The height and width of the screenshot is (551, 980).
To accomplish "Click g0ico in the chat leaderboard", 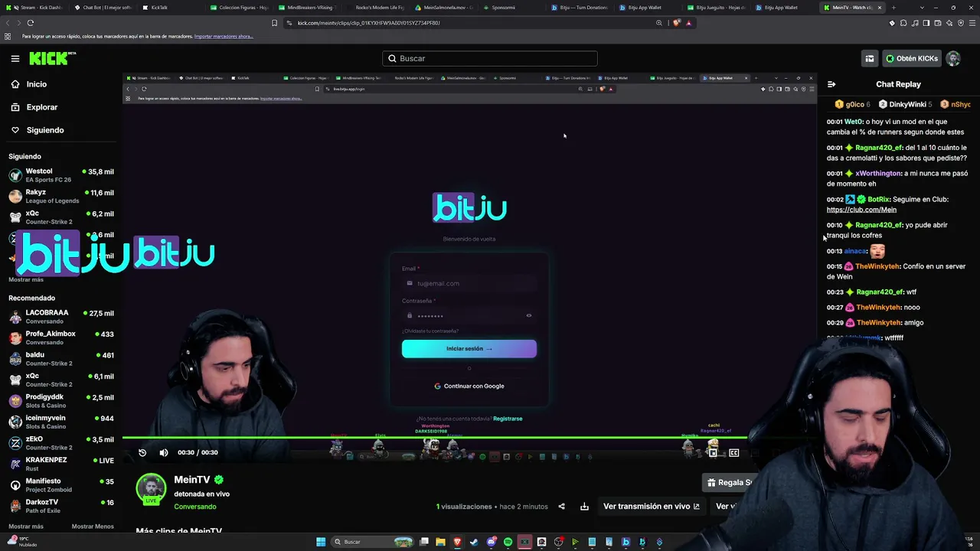I will click(852, 104).
